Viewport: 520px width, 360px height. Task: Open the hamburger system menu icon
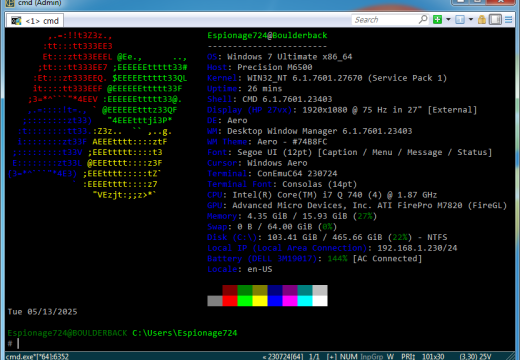[509, 20]
